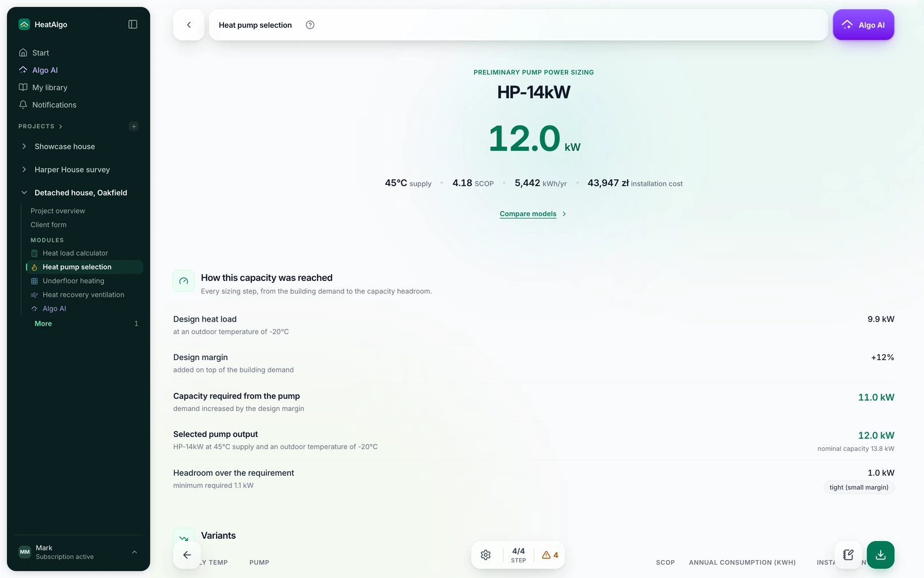The image size is (924, 578).
Task: Click the purple Algo AI button
Action: [863, 25]
